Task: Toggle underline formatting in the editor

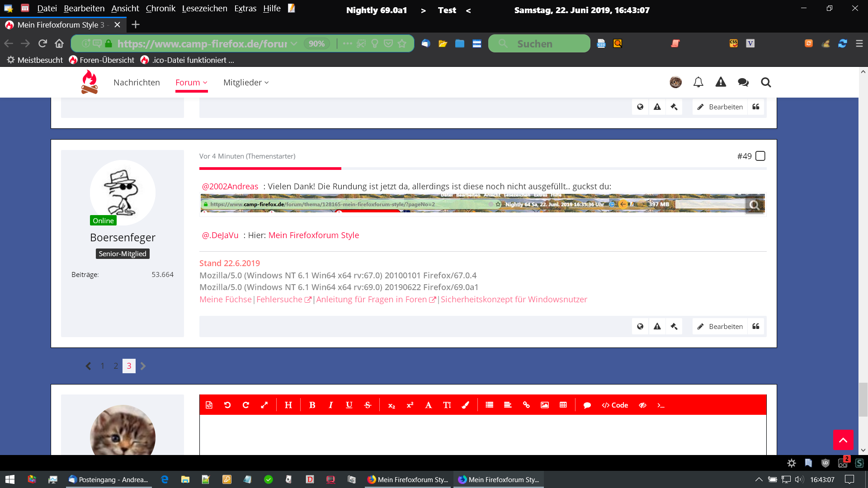Action: [349, 405]
